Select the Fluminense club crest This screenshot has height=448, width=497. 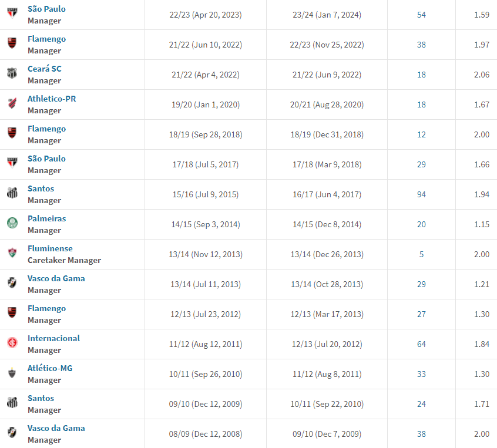tap(12, 254)
